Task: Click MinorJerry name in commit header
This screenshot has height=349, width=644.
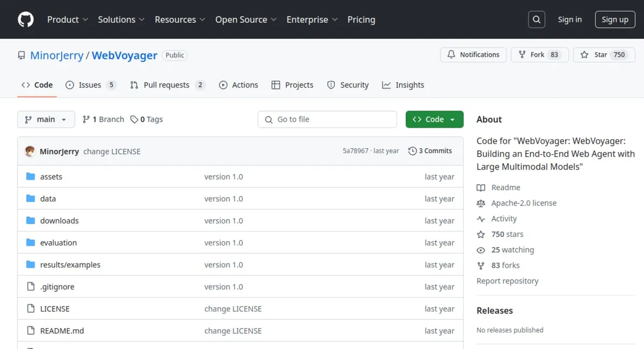Action: 60,151
